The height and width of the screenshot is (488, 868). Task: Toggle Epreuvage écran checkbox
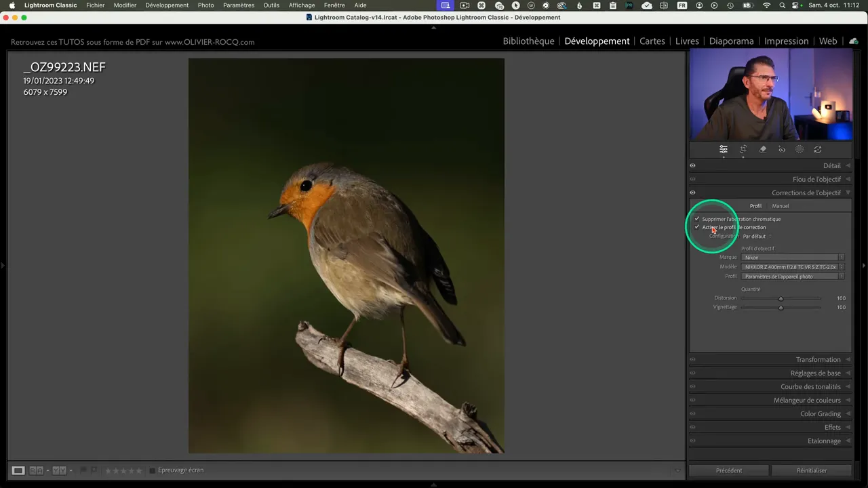(x=153, y=470)
